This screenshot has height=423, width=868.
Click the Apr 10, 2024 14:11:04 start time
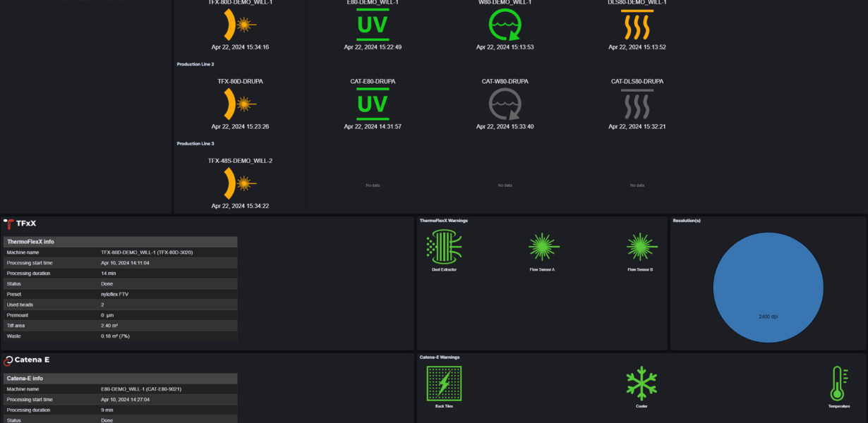pos(125,262)
